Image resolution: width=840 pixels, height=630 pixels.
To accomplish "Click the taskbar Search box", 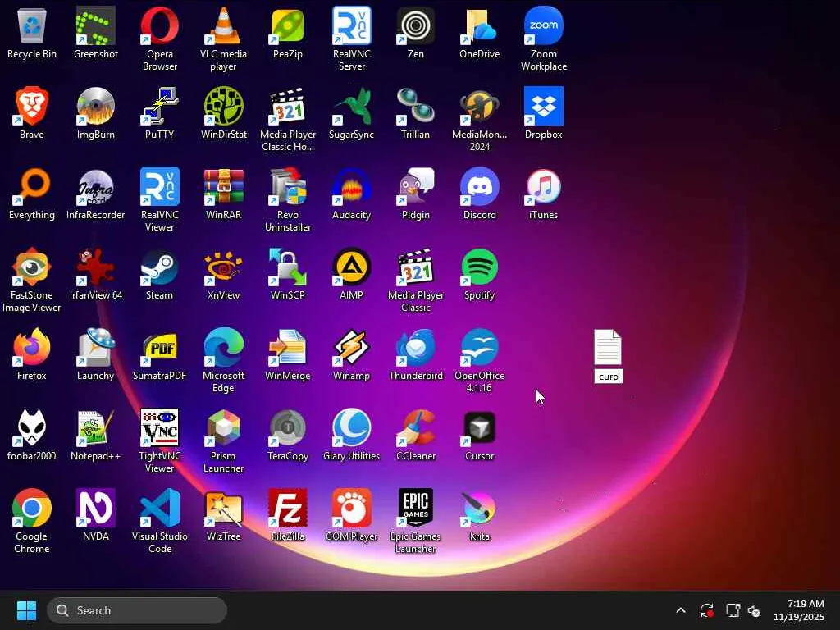I will (x=137, y=610).
